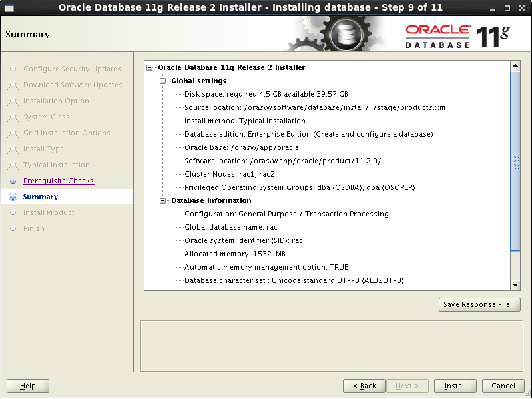Viewport: 532px width, 399px height.
Task: Click the Install button
Action: click(455, 386)
